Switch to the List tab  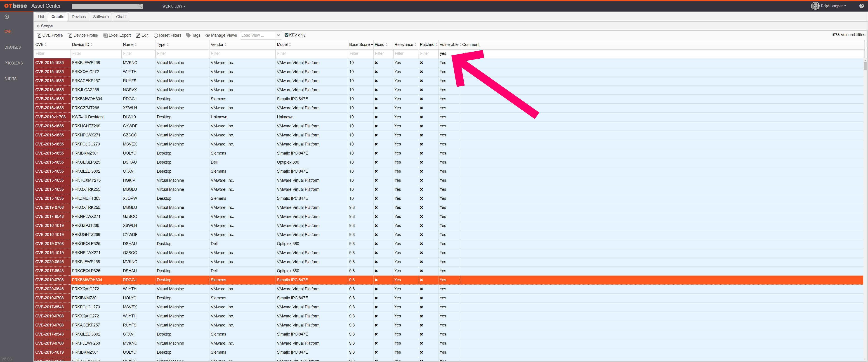pos(41,17)
